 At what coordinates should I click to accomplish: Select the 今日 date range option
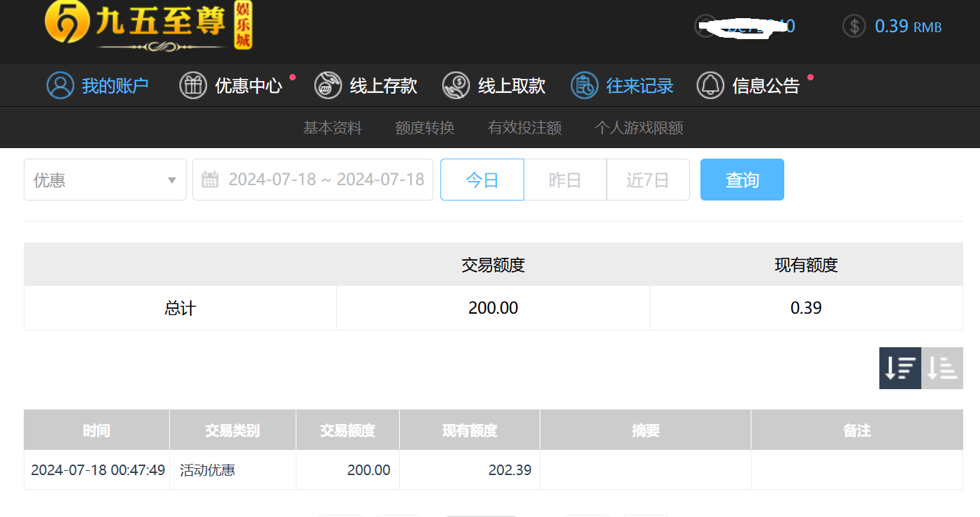(x=482, y=180)
